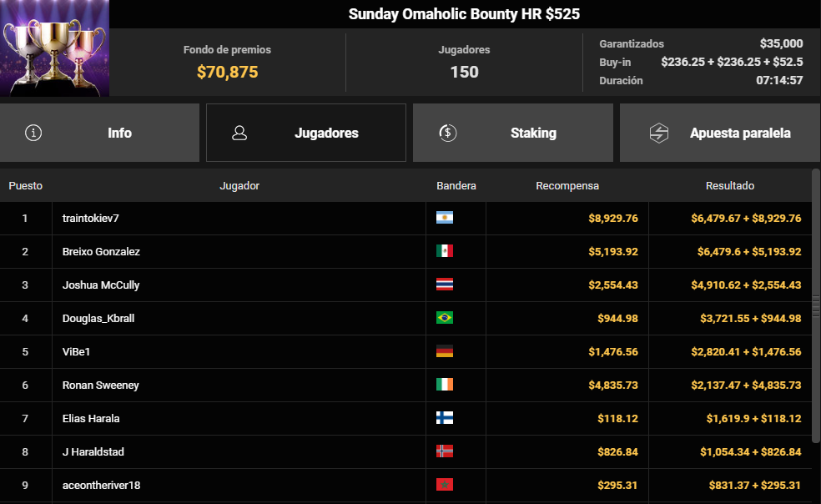The width and height of the screenshot is (821, 504).
Task: Click the info circle icon
Action: coord(33,133)
